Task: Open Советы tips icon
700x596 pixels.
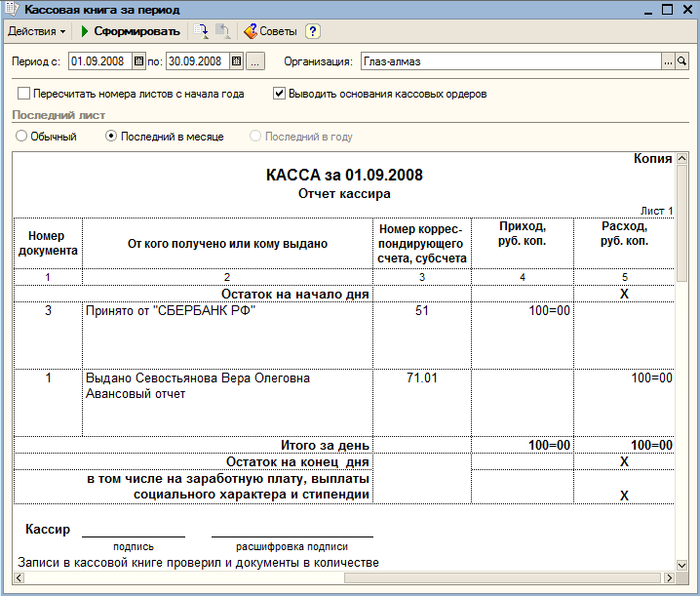Action: (x=250, y=31)
